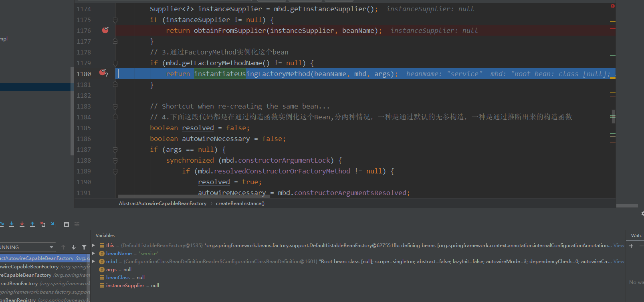Expand the mbd variable node

tap(93, 261)
